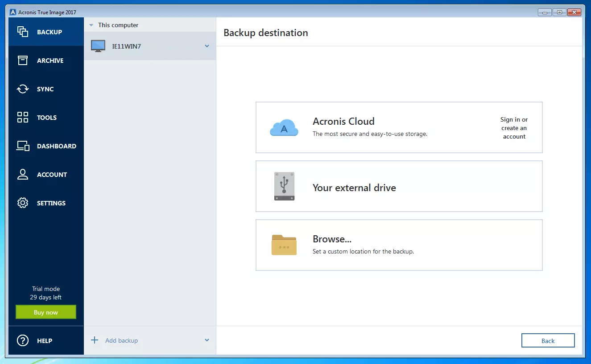591x364 pixels.
Task: Click the Sync circular arrows icon
Action: click(23, 89)
